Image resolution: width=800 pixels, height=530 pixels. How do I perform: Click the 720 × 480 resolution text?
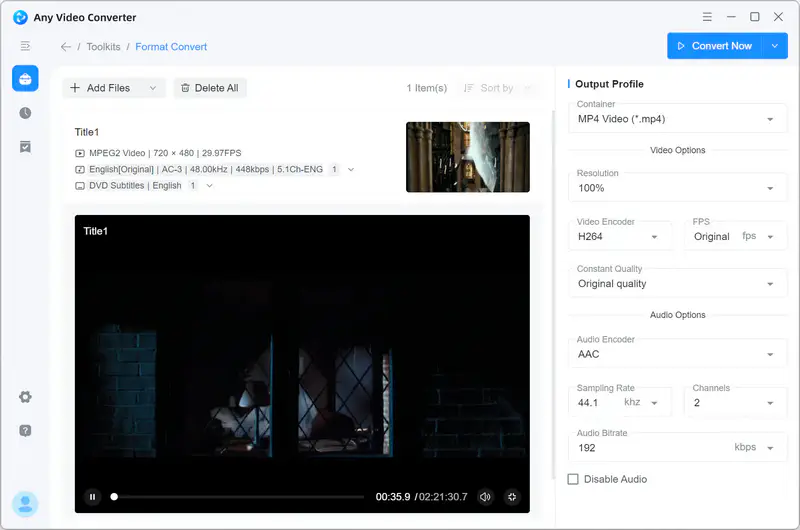coord(173,153)
